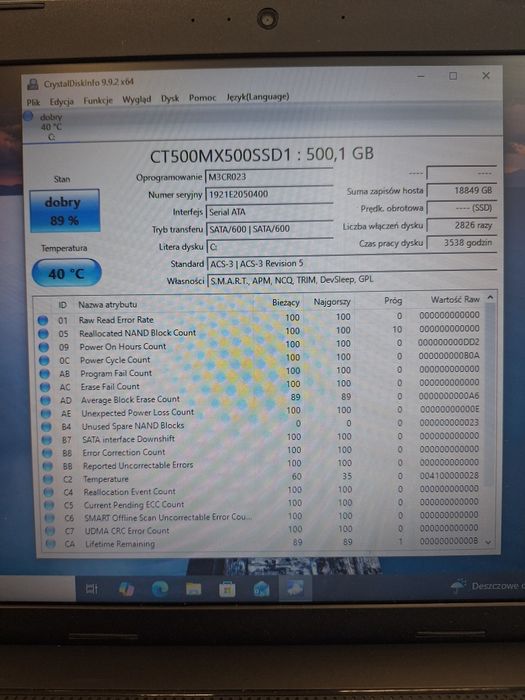Click the status circle for Lifetime Remaining
Viewport: 525px width, 700px height.
[50, 544]
